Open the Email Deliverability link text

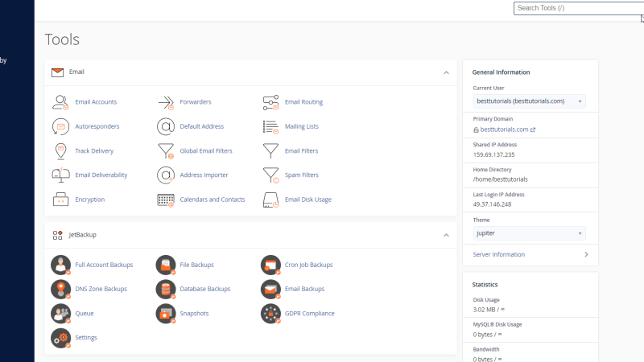click(x=101, y=175)
